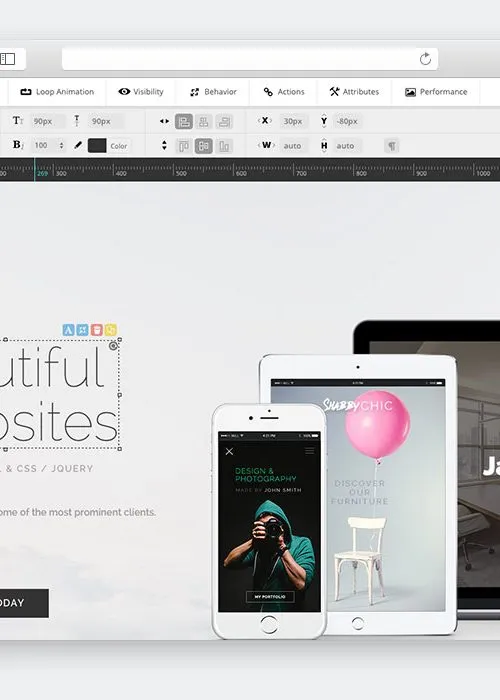Click the right-middle handle of selection
The height and width of the screenshot is (700, 500).
coord(120,395)
